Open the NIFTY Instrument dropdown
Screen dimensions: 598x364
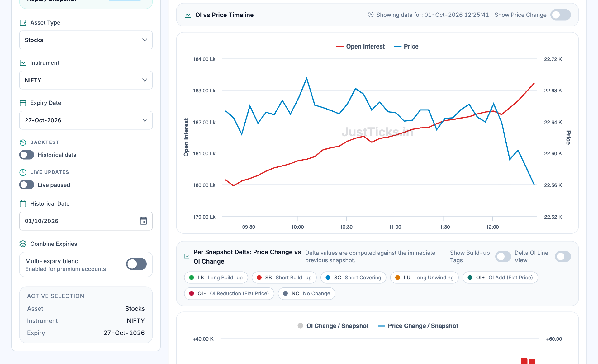click(86, 80)
